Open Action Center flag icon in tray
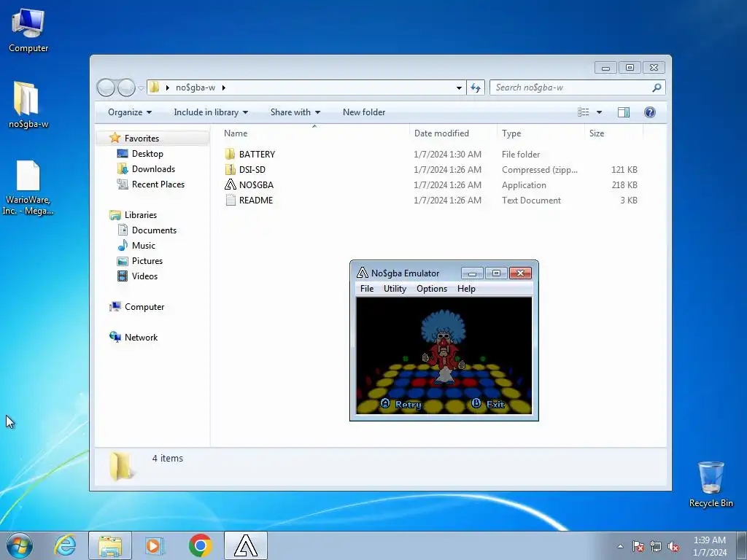747x560 pixels. 638,546
